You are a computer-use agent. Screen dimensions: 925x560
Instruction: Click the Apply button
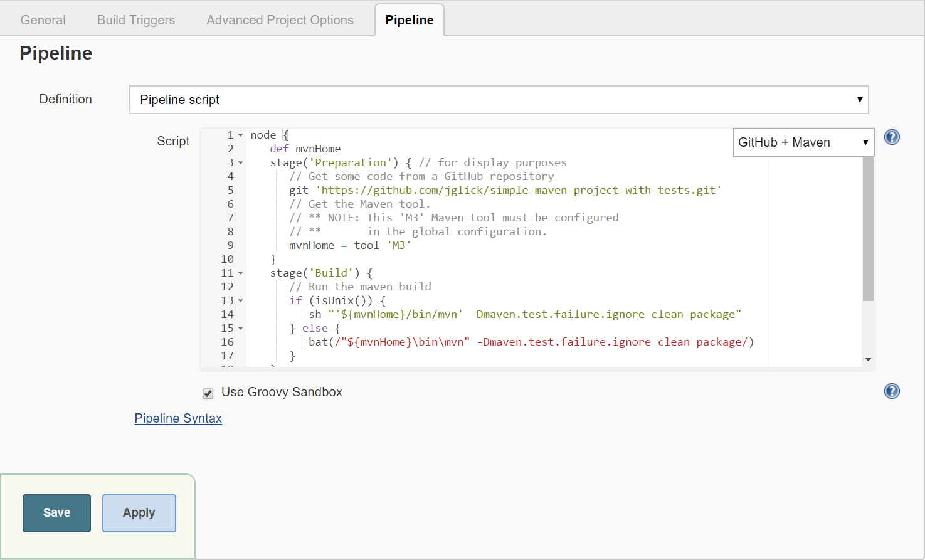[139, 513]
